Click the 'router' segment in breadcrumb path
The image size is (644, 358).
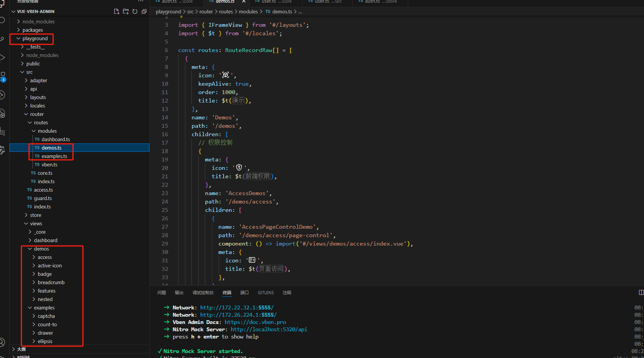coord(206,12)
